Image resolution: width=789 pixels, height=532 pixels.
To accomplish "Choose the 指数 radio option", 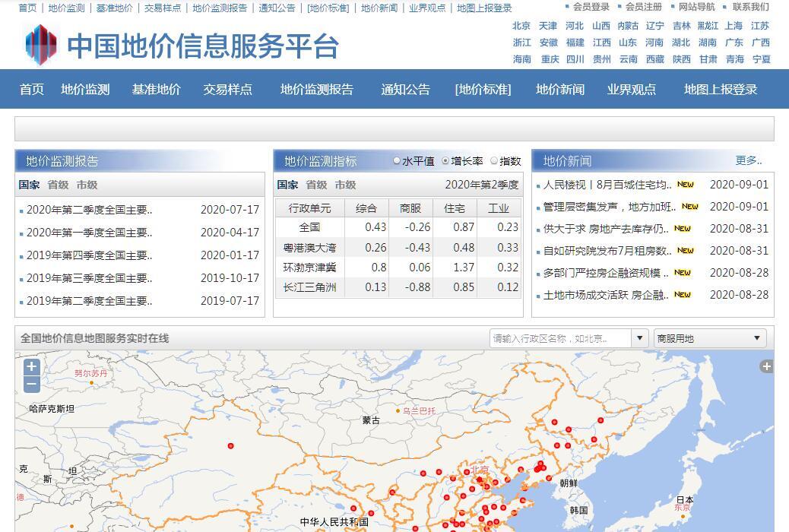I will 494,161.
